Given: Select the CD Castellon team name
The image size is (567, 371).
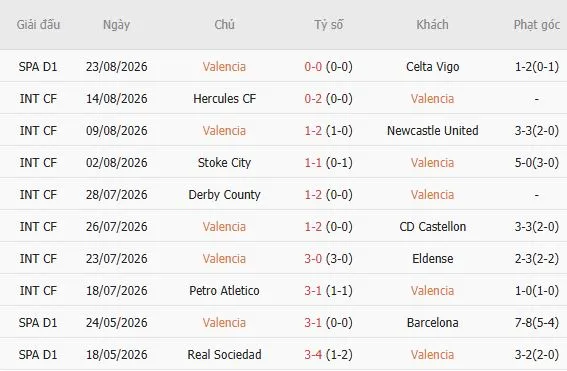Looking at the screenshot, I should [x=432, y=227].
